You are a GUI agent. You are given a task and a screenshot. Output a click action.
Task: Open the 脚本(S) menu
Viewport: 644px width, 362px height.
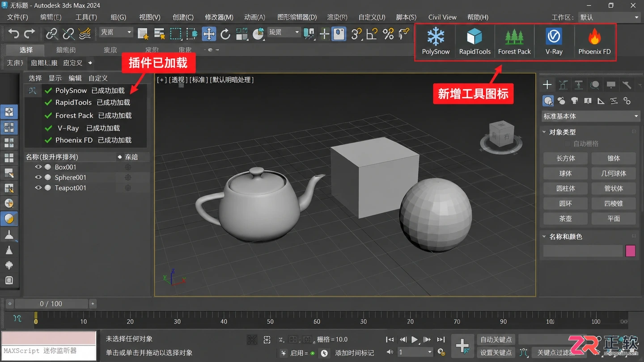[x=406, y=17]
